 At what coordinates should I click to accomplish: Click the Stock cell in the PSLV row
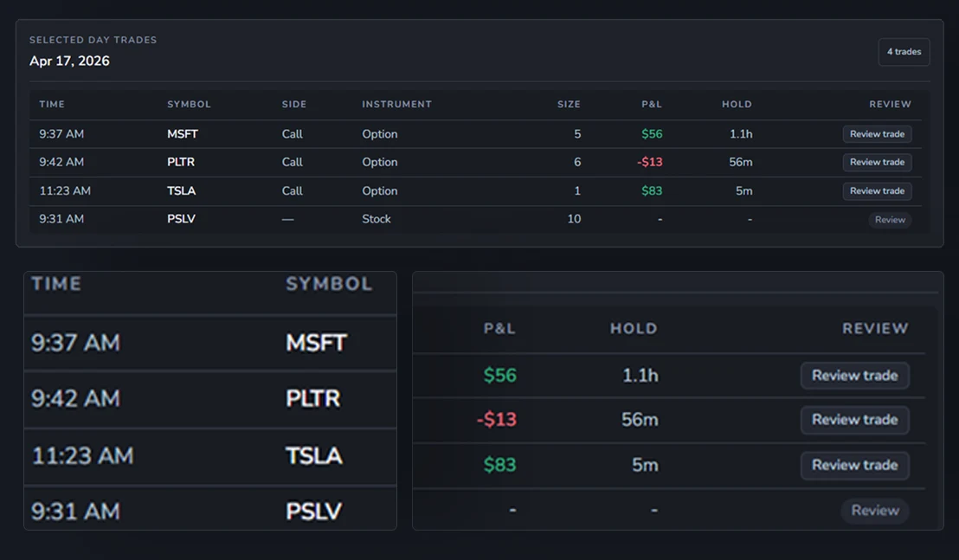(377, 219)
